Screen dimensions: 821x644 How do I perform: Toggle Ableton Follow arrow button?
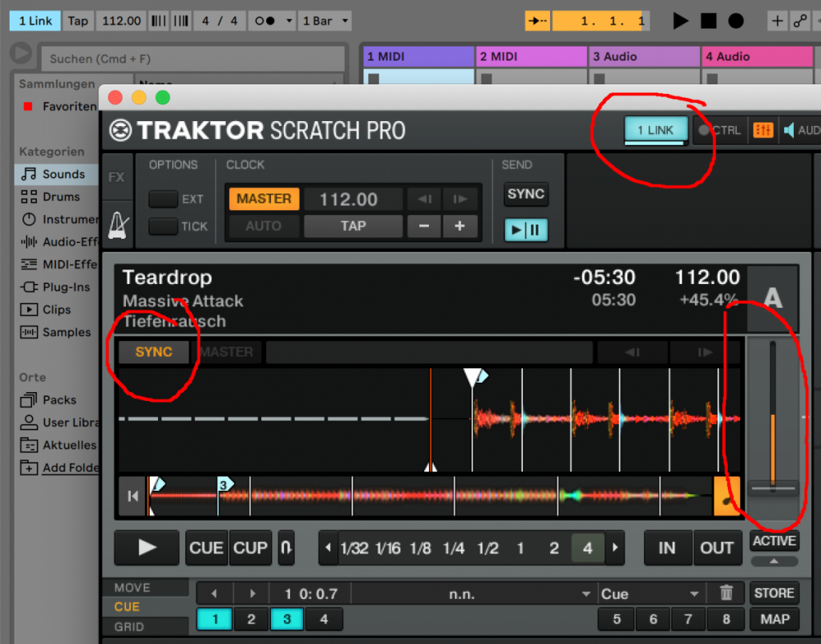tap(538, 21)
